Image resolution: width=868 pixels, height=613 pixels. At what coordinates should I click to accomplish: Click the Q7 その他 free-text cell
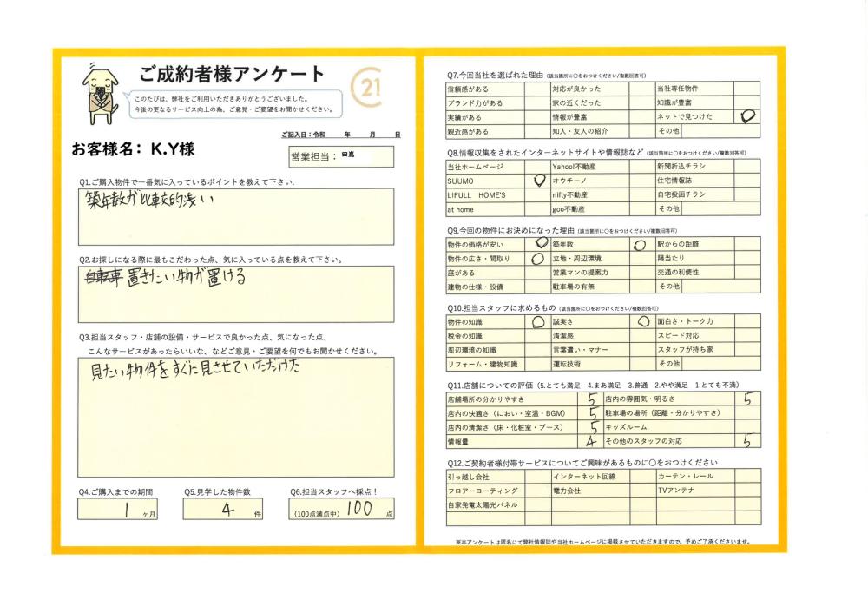pos(720,131)
